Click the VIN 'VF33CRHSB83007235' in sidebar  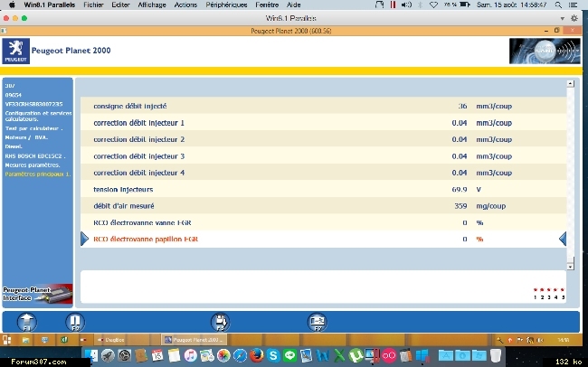tap(33, 104)
